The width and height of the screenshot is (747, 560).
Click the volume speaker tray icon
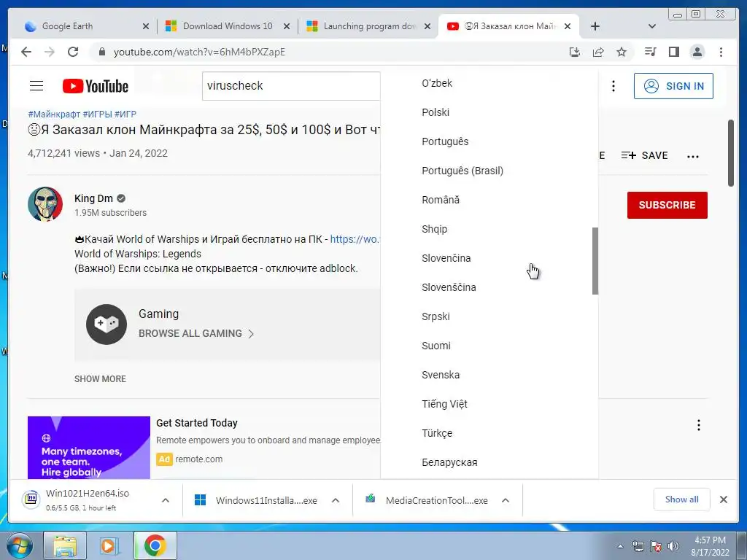click(673, 546)
